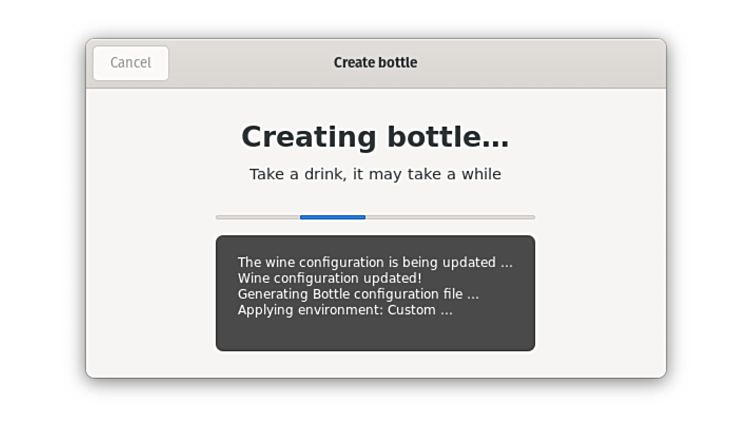
Task: Click blank dialog area below the log box
Action: pyautogui.click(x=375, y=364)
